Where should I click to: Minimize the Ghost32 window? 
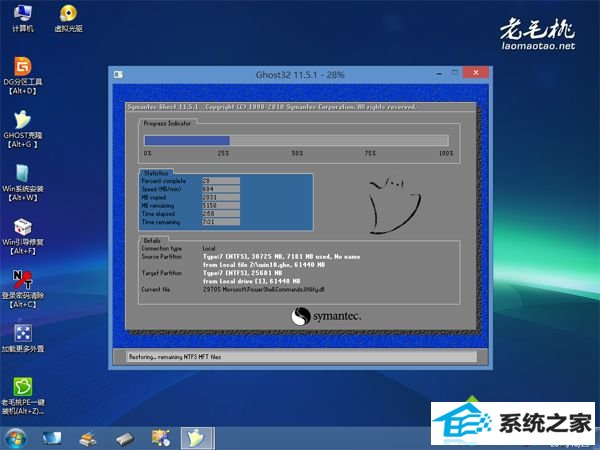[439, 73]
